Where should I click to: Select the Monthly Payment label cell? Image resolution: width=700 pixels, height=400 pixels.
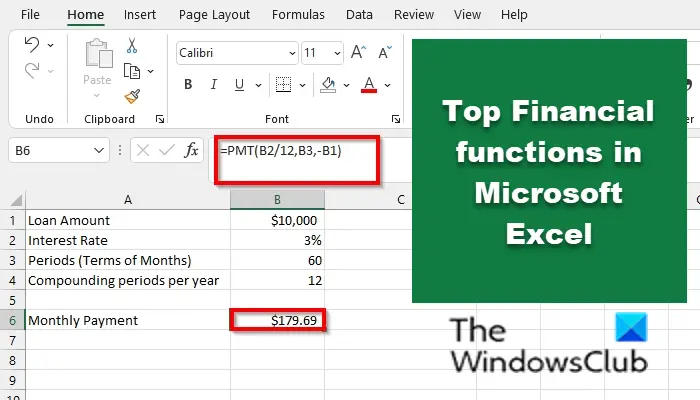[x=128, y=320]
